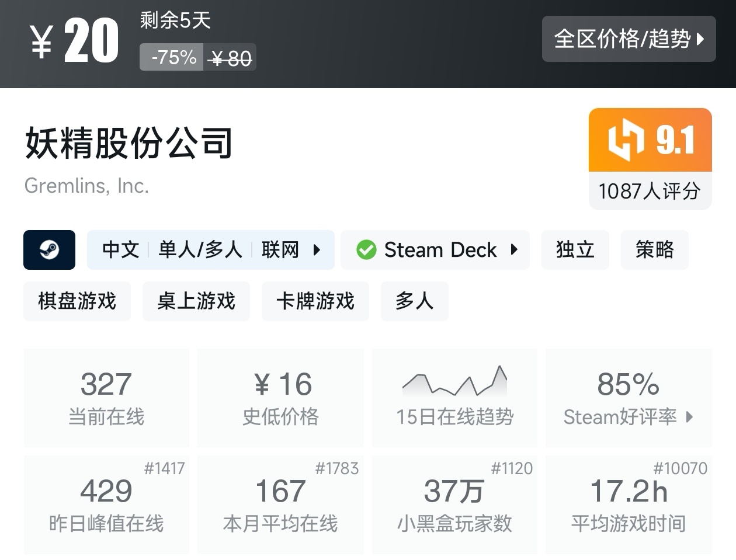The width and height of the screenshot is (736, 560).
Task: Open the 全区价格/趋势 panel
Action: point(629,39)
